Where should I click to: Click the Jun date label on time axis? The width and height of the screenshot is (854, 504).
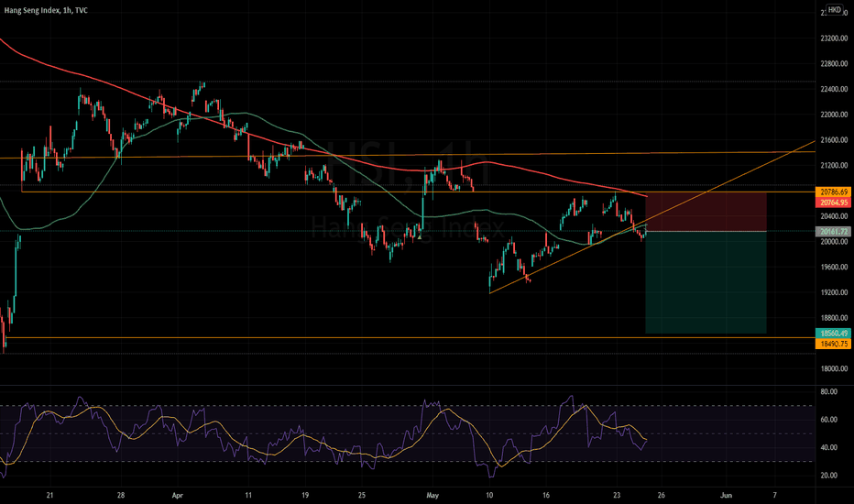[x=726, y=495]
